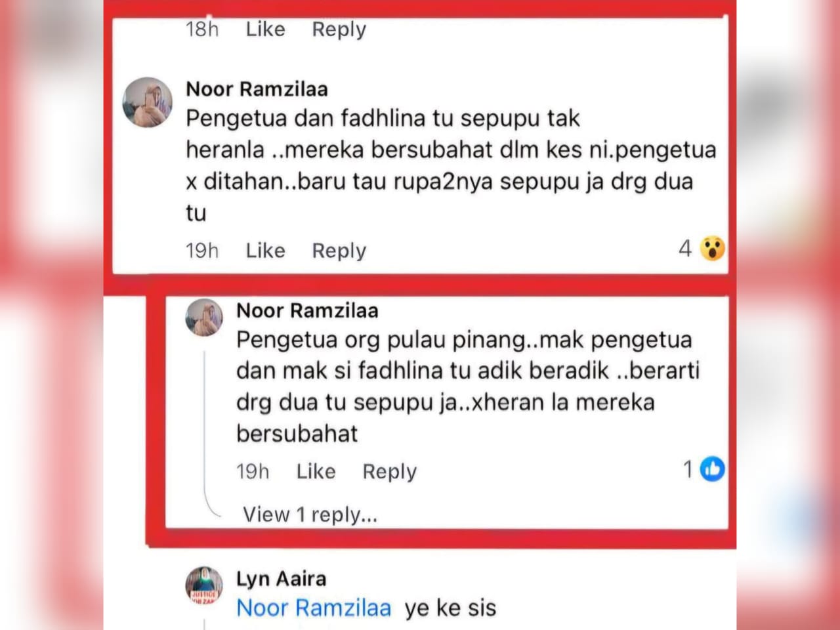Open the reaction count showing 4
This screenshot has height=630, width=840.
pyautogui.click(x=685, y=248)
